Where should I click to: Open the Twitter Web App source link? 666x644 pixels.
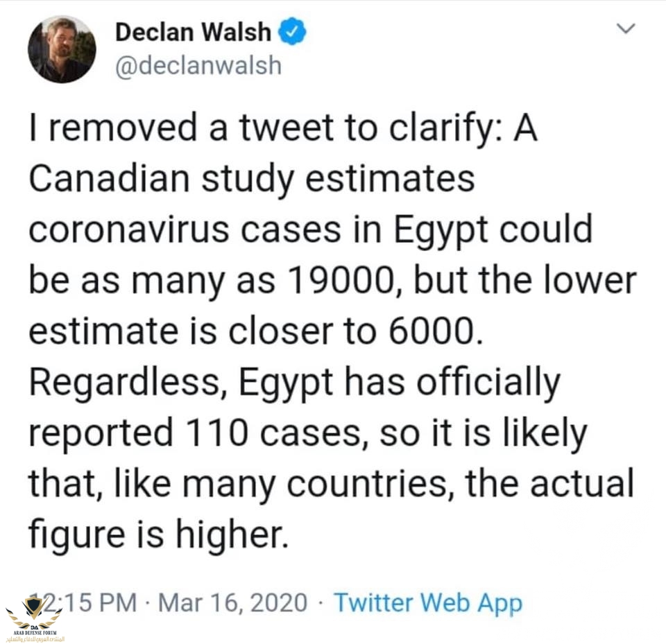click(427, 602)
